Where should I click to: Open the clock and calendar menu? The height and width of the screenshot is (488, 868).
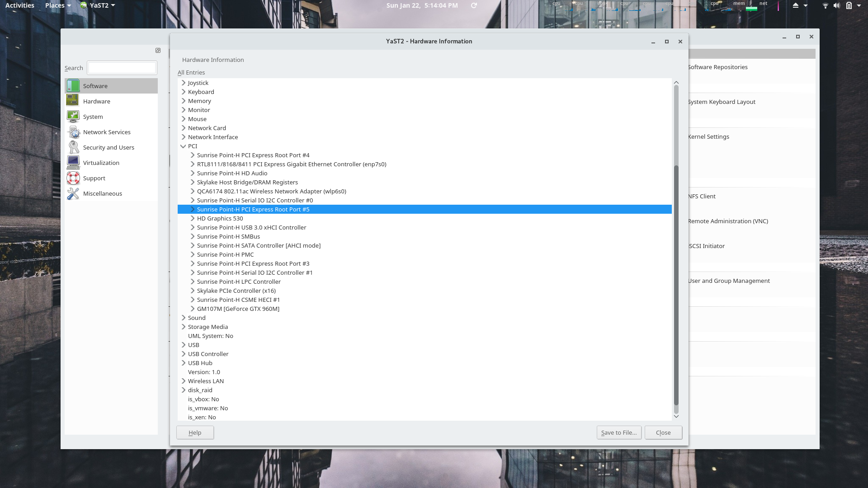click(x=422, y=5)
